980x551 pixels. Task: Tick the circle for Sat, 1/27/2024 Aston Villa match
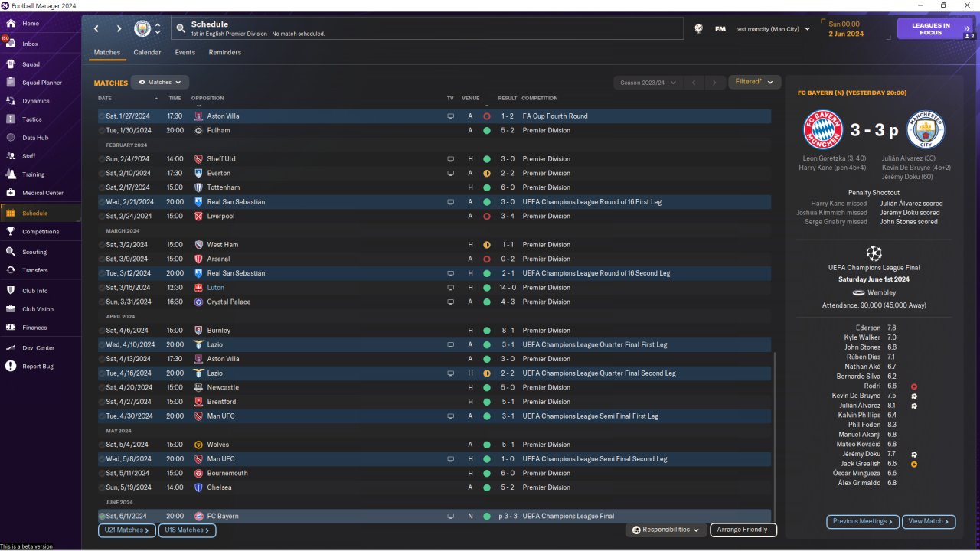tap(102, 116)
